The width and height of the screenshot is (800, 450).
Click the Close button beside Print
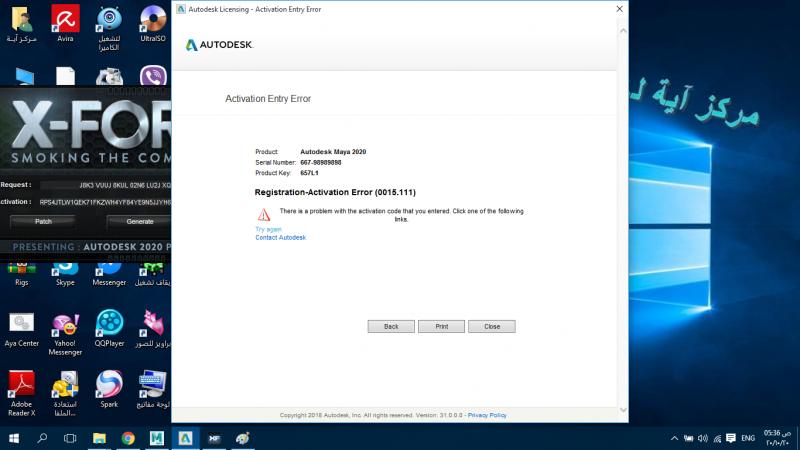(492, 327)
